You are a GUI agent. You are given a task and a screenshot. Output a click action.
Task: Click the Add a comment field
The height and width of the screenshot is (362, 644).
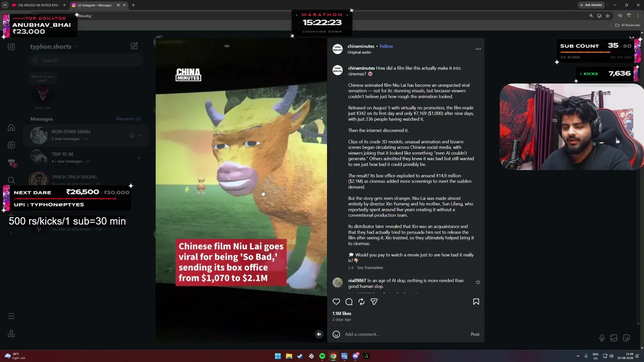405,334
